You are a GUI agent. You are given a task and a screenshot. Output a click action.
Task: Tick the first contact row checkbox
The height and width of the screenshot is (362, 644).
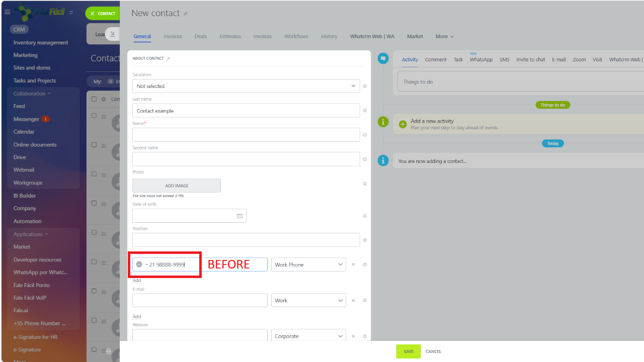tap(94, 116)
